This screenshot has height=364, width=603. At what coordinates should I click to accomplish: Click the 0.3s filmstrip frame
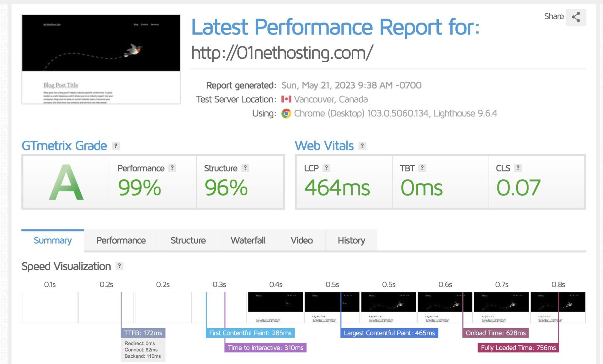coord(219,307)
